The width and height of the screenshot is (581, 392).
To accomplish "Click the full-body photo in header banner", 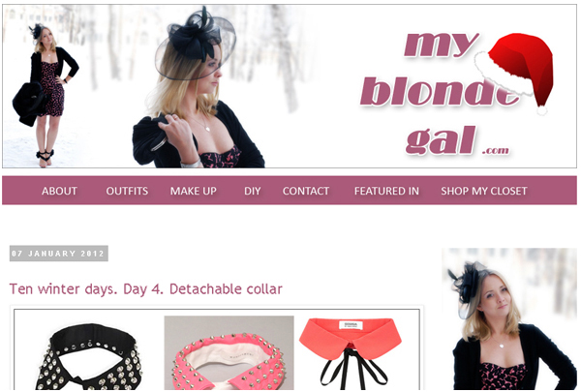I will tap(46, 97).
